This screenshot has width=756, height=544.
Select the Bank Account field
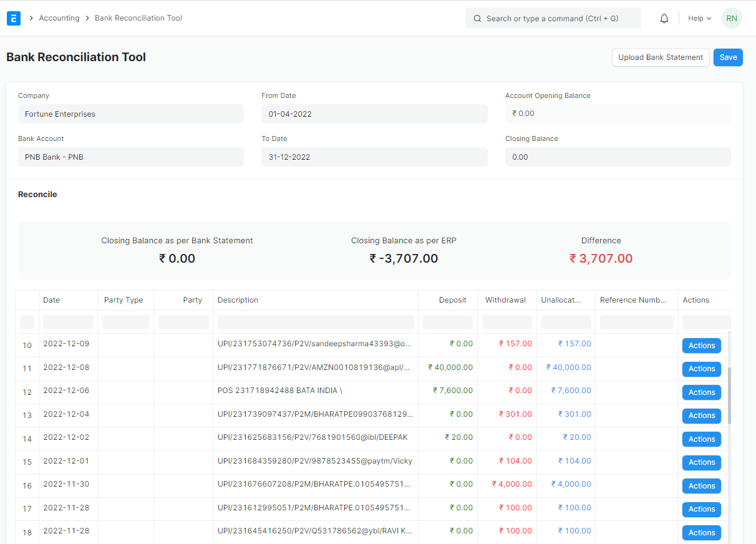[130, 157]
